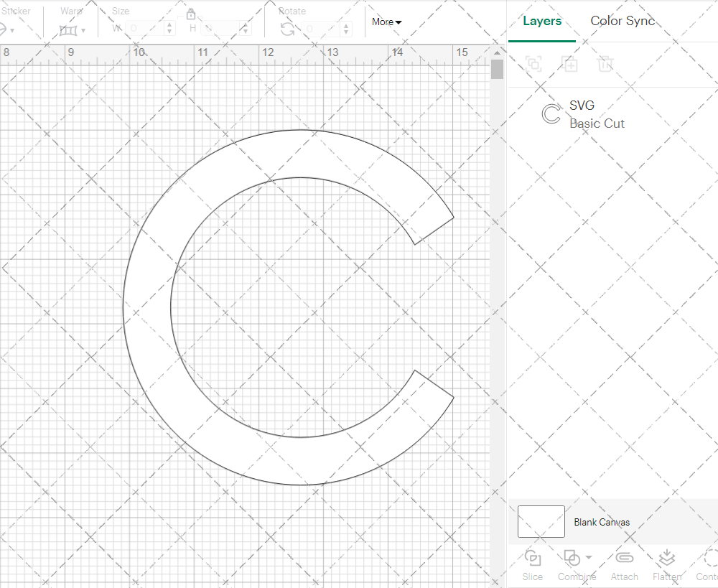
Task: Click the Slice tool icon
Action: coord(533,559)
